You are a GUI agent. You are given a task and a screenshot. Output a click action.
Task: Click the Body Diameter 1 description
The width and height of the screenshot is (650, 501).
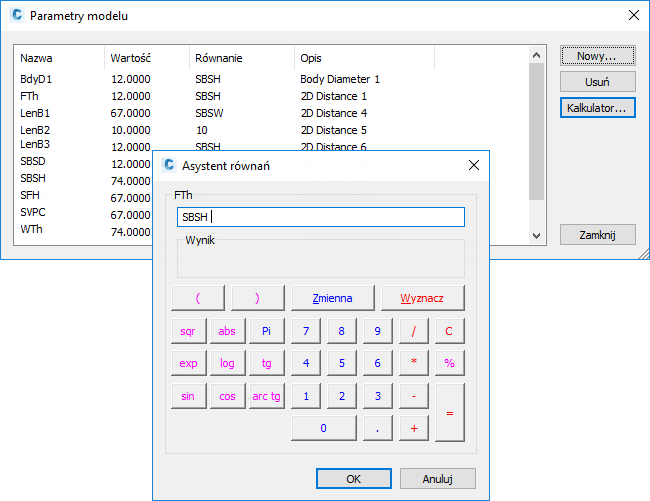click(x=340, y=79)
